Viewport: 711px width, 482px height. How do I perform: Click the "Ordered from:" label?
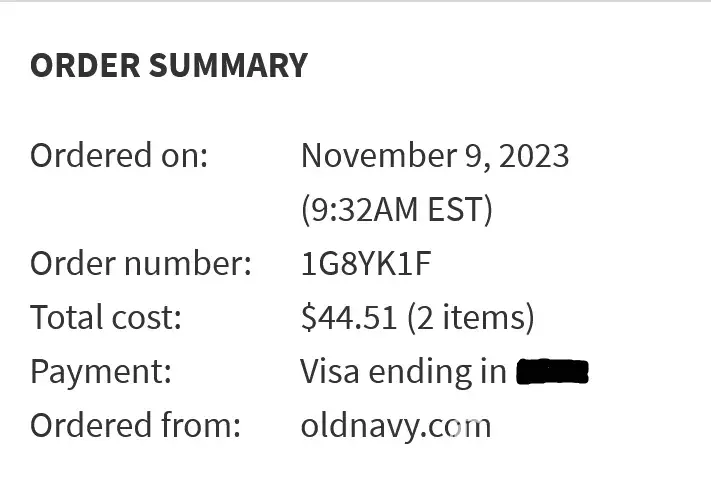(136, 426)
